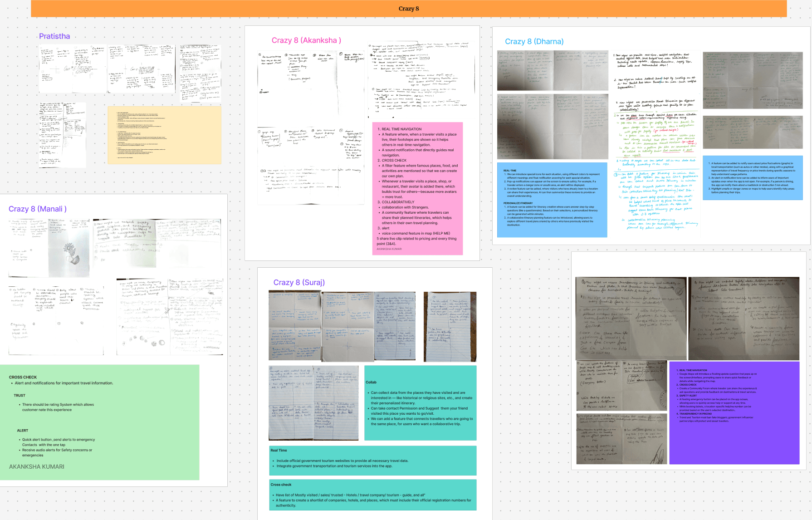Select the green sticky note near Manali's section
This screenshot has width=812, height=520.
tap(100, 422)
